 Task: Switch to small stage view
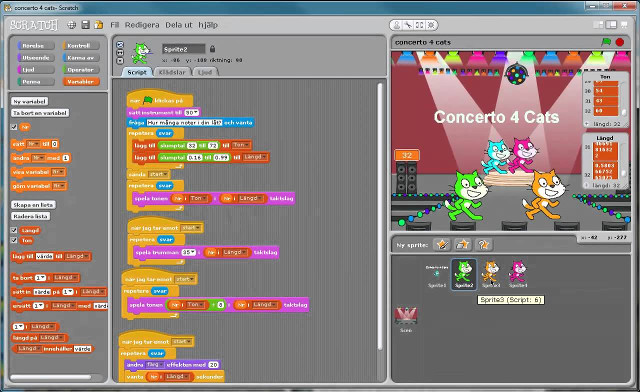click(598, 25)
